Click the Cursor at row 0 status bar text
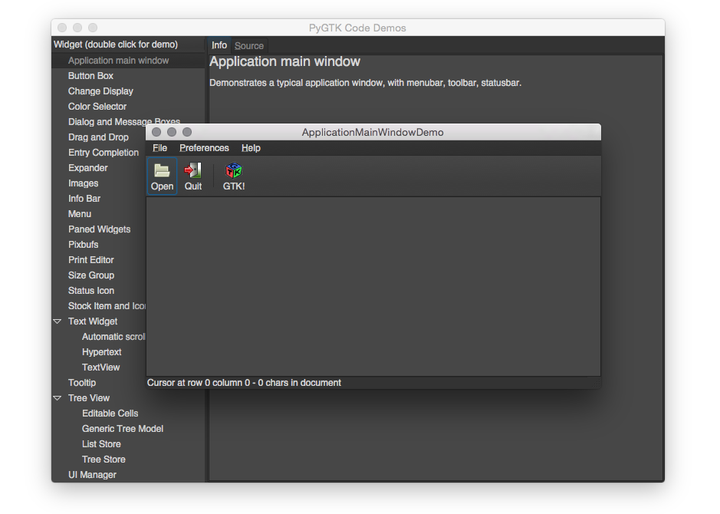The height and width of the screenshot is (514, 720). [x=244, y=383]
